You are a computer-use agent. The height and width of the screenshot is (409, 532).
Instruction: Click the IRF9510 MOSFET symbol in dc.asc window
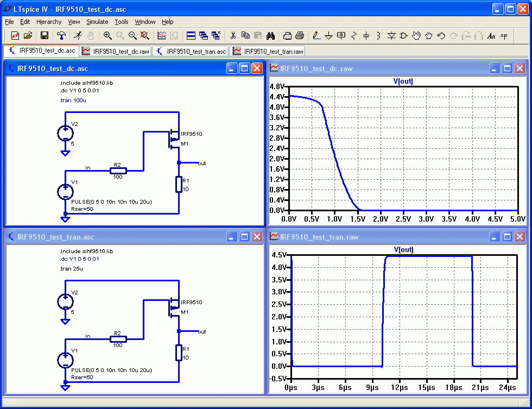tap(174, 139)
